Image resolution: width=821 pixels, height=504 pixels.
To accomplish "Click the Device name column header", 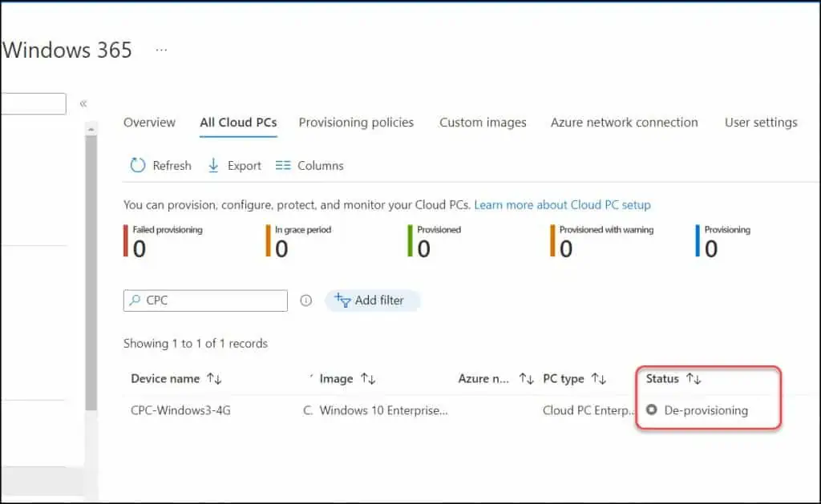I will 165,378.
